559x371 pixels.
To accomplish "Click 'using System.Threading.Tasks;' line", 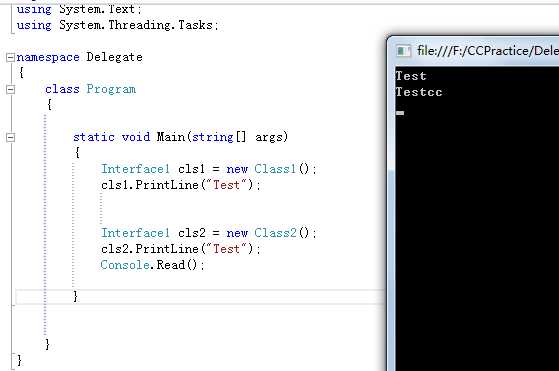I will click(x=118, y=25).
